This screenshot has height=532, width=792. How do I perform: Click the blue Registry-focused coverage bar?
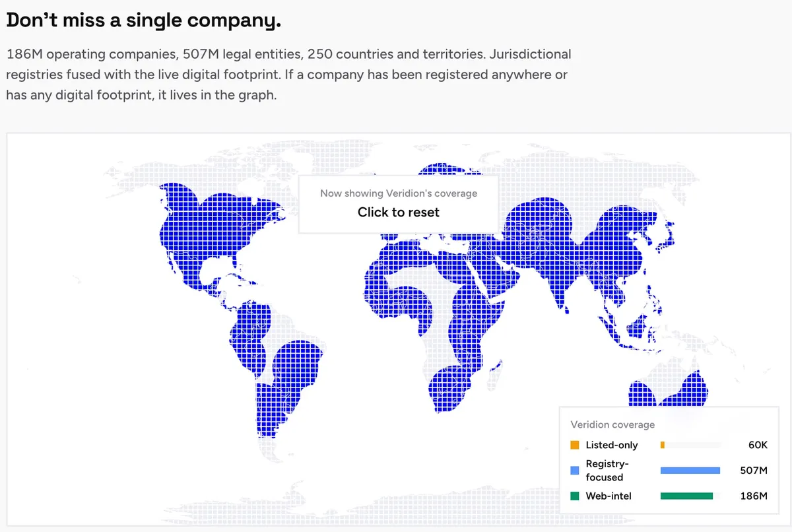point(690,471)
